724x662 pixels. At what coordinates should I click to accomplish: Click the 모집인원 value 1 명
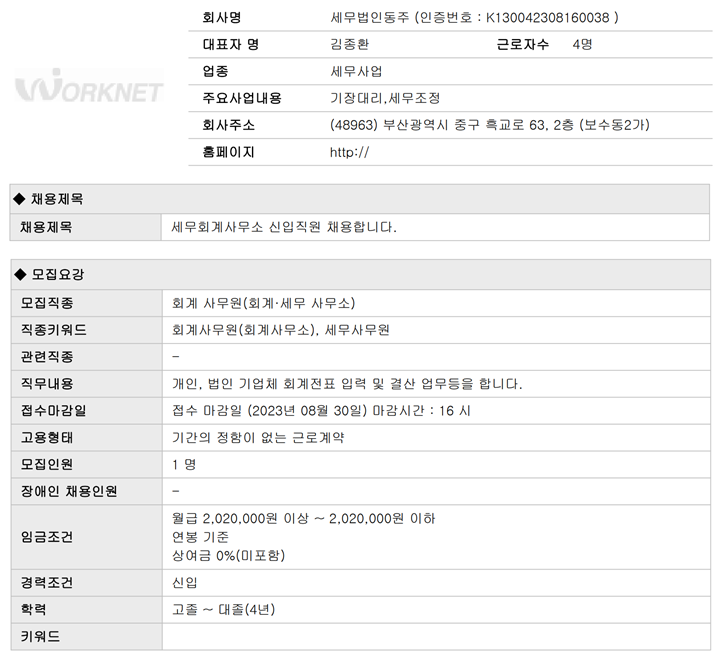pyautogui.click(x=184, y=465)
